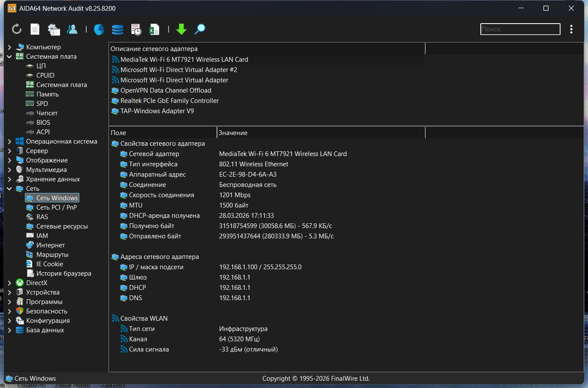
Task: Click the shield icon beside Безопасность
Action: pyautogui.click(x=20, y=311)
